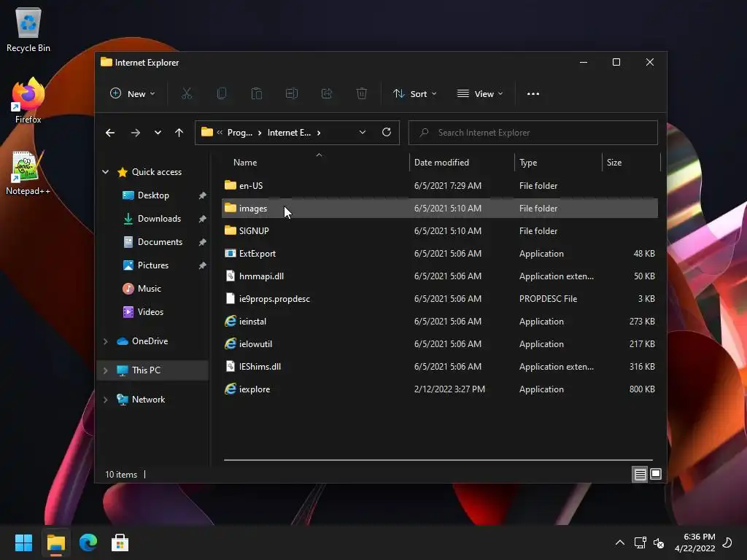Select the ielowutil application icon
747x560 pixels.
[x=231, y=344]
